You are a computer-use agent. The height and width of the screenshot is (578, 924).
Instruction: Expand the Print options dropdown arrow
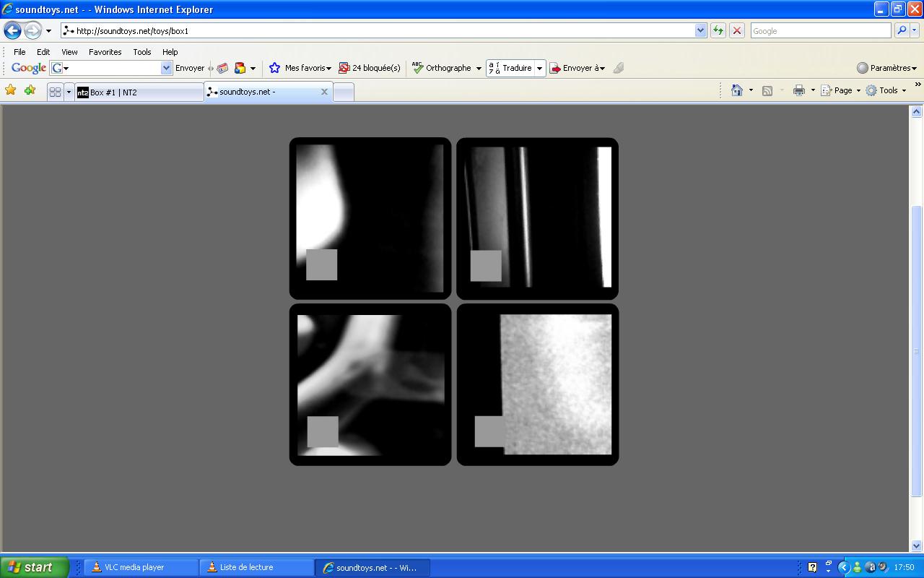click(813, 90)
